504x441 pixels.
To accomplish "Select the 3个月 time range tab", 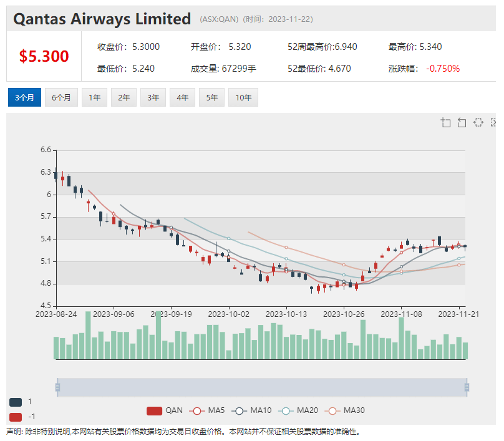I will coord(25,97).
